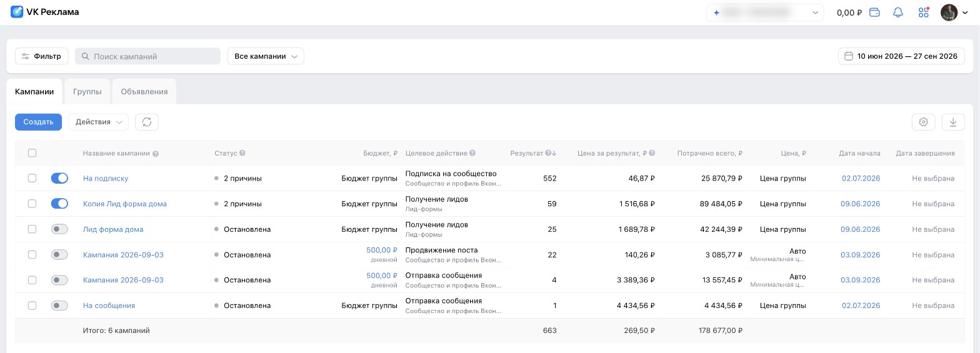This screenshot has height=353, width=980.
Task: Open the VK services grid icon
Action: [x=924, y=12]
